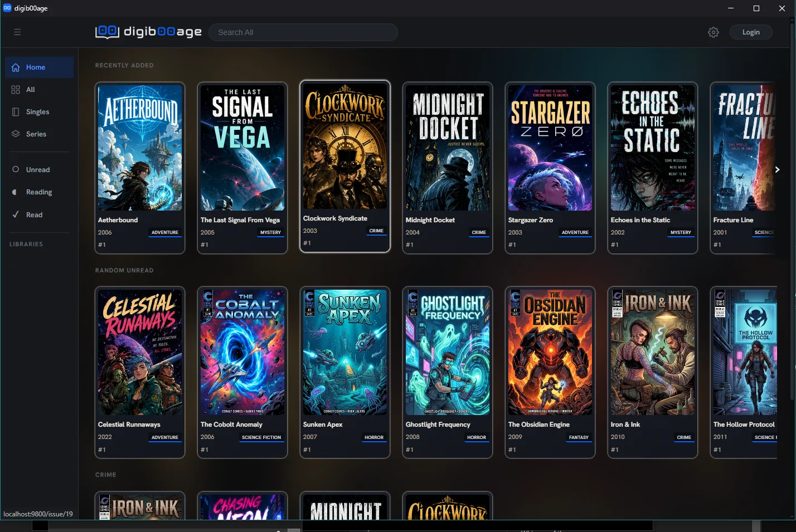Click the Login button
This screenshot has width=796, height=532.
(751, 32)
